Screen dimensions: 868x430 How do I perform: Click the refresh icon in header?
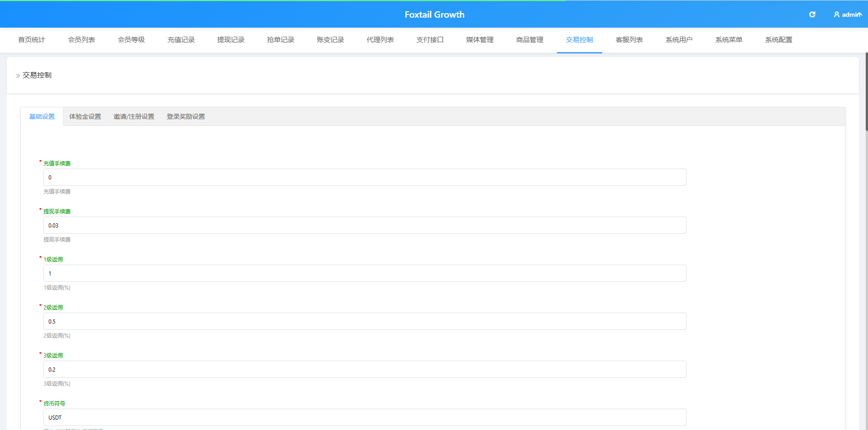pyautogui.click(x=812, y=14)
